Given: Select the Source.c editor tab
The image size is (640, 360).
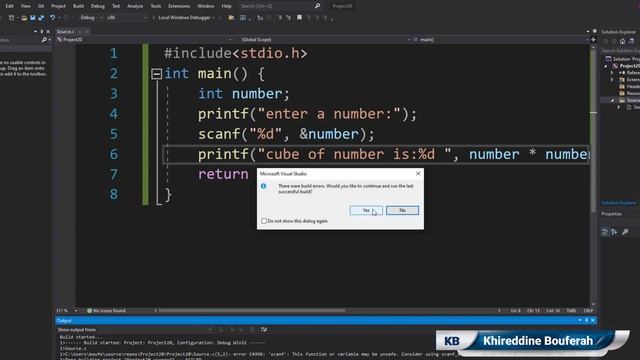Looking at the screenshot, I should click(65, 31).
